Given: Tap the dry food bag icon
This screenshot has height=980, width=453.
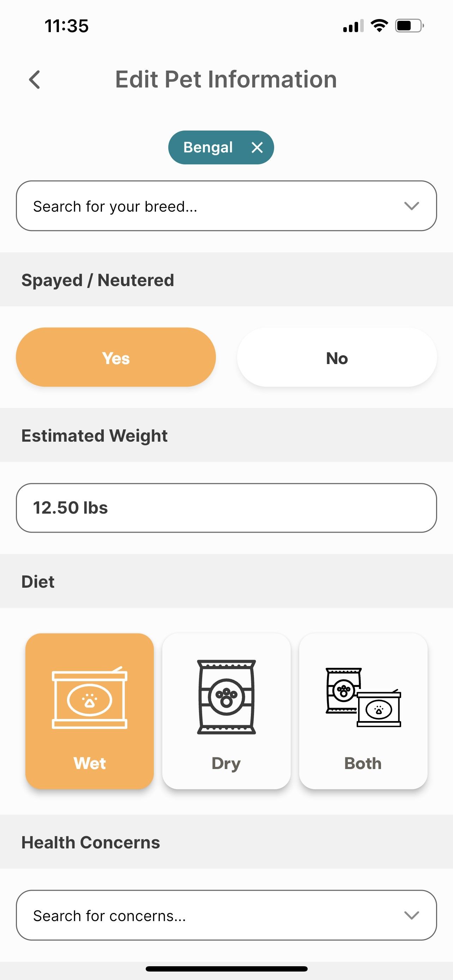Looking at the screenshot, I should [226, 697].
